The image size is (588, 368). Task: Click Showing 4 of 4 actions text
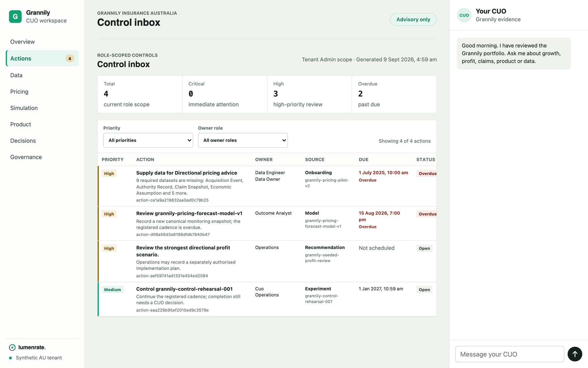405,141
